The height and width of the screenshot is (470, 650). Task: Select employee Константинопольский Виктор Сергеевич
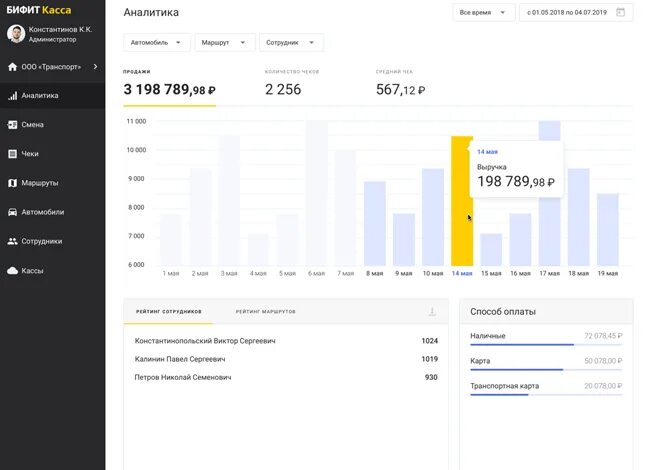coord(205,341)
